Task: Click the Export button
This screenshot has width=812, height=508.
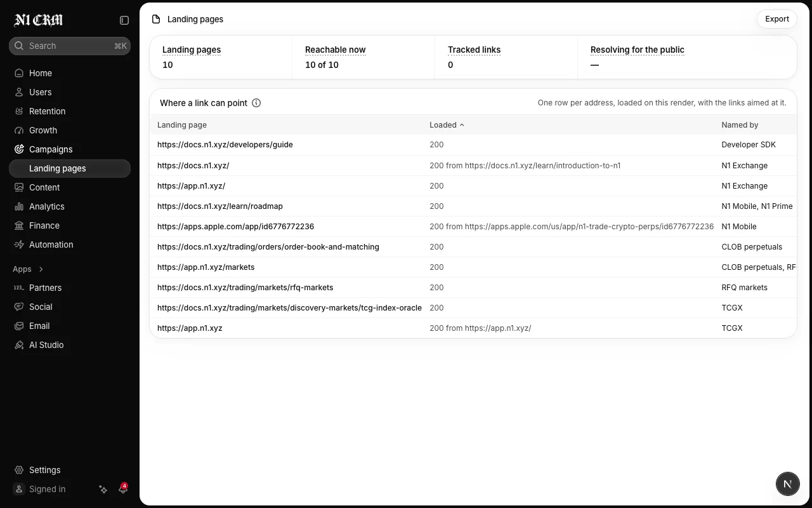Action: tap(777, 19)
